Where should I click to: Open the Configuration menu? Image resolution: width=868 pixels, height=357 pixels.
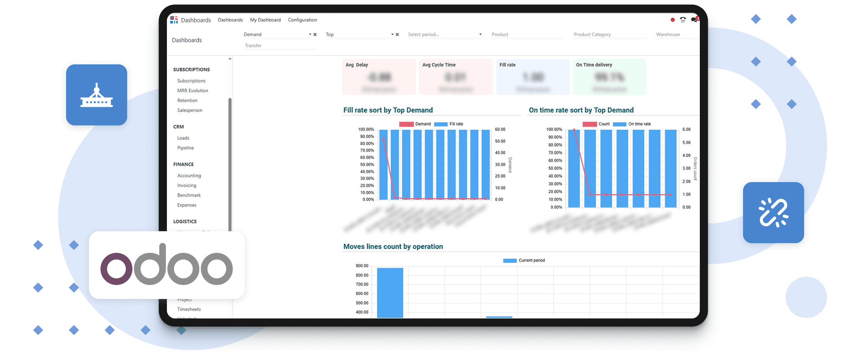tap(302, 20)
